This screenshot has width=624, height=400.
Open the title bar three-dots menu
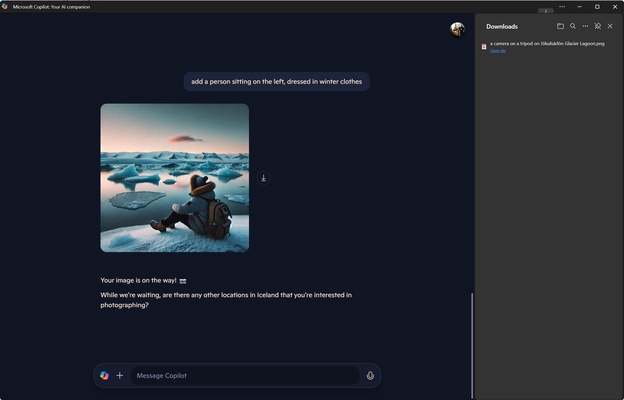click(562, 7)
